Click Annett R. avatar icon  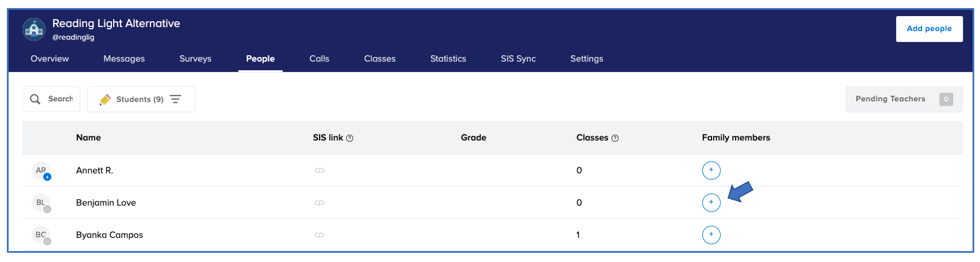[x=41, y=171]
